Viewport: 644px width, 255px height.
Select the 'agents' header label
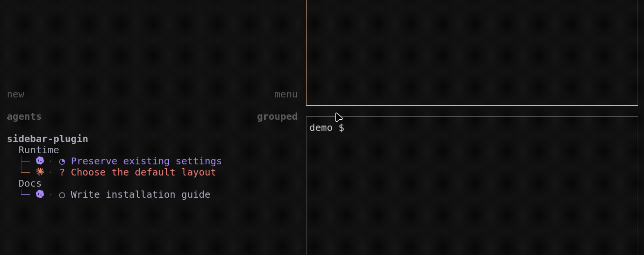(x=24, y=116)
